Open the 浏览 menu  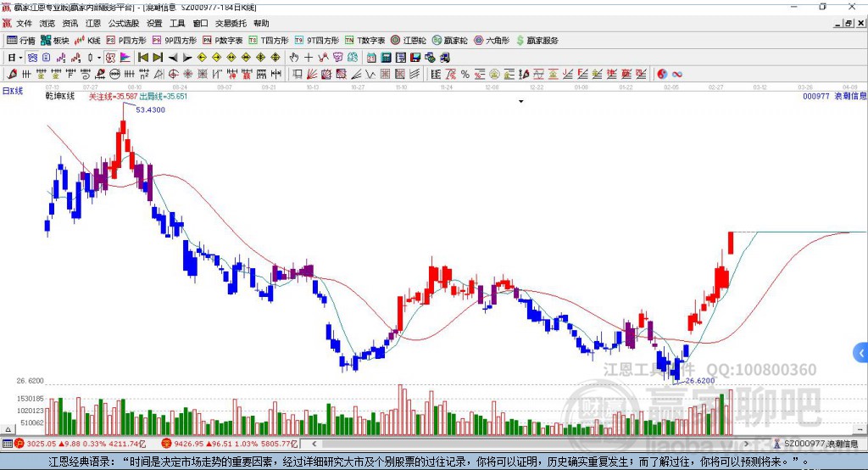(x=47, y=23)
